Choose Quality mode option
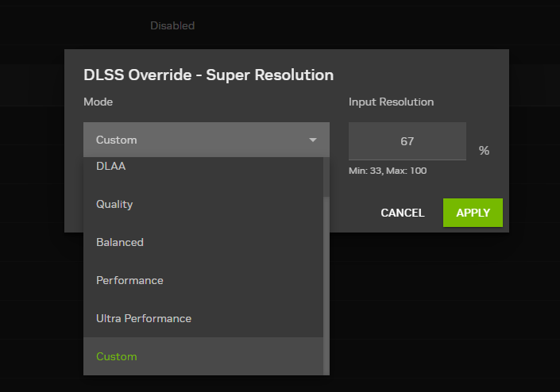Screen dimensions: 560x392 (203, 204)
